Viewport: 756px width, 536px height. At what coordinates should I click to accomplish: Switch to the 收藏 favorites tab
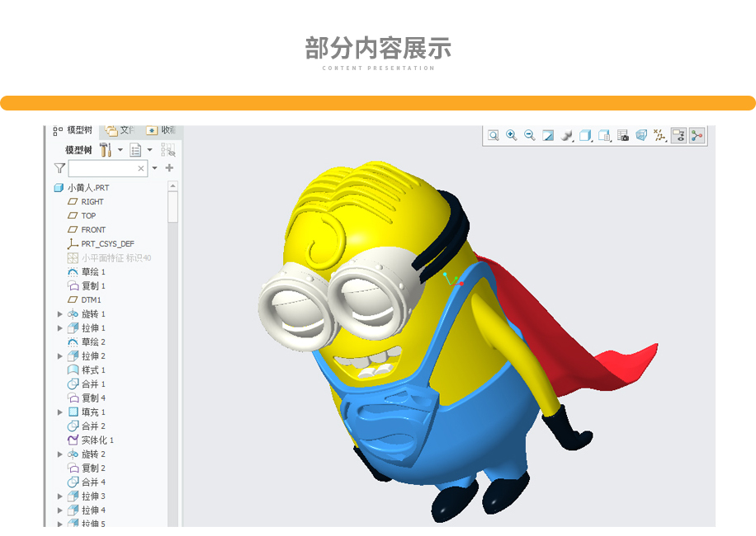click(161, 130)
